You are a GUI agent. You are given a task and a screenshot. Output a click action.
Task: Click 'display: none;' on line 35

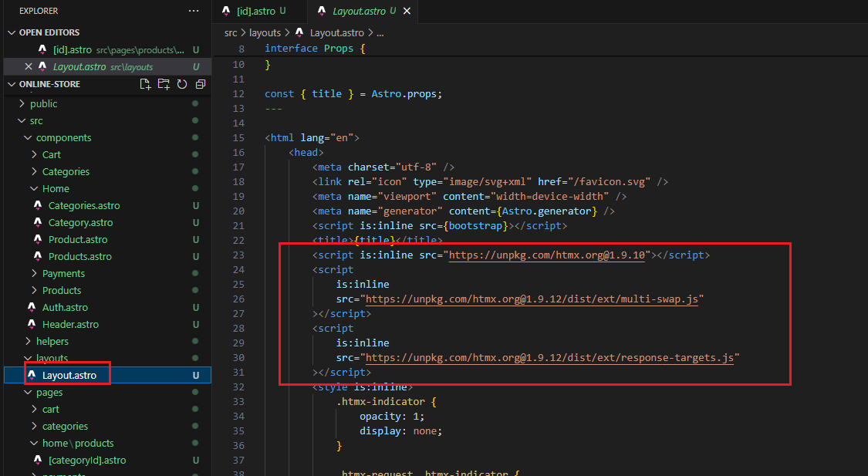(400, 431)
